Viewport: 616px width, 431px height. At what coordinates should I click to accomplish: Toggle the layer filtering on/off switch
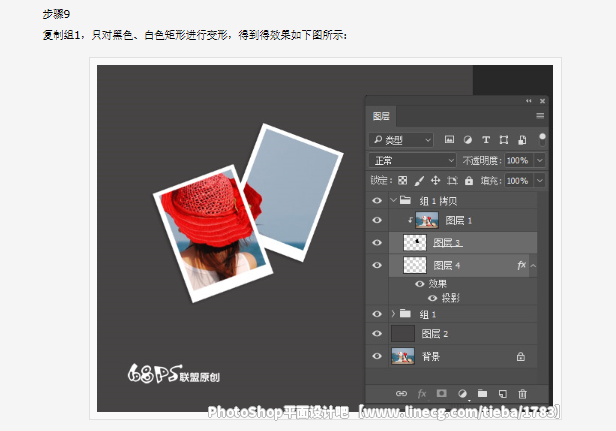542,139
